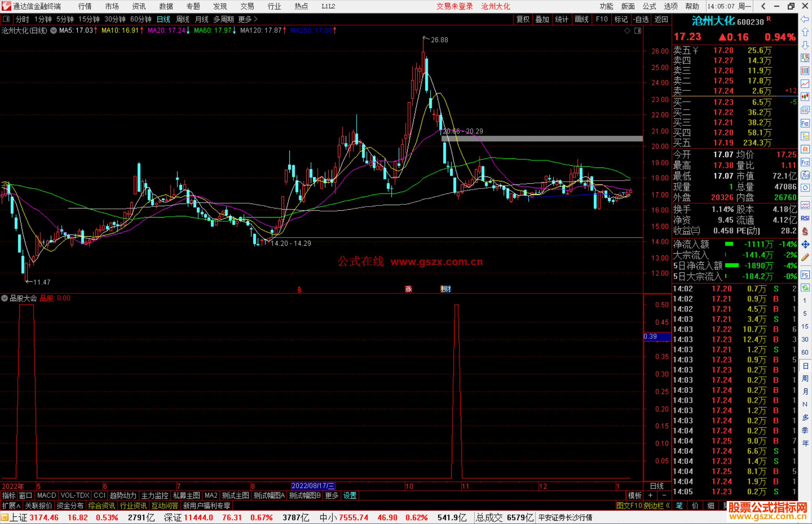
Task: Click the 2022/08/17 date marker on timeline
Action: click(x=313, y=486)
